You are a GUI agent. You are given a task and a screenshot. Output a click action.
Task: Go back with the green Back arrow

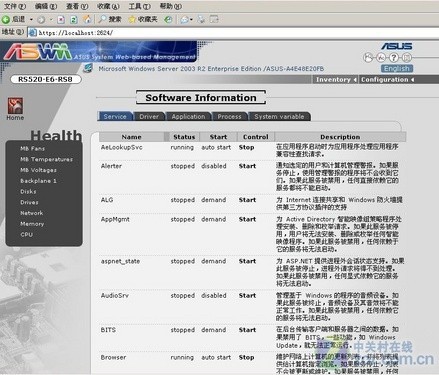click(x=13, y=19)
